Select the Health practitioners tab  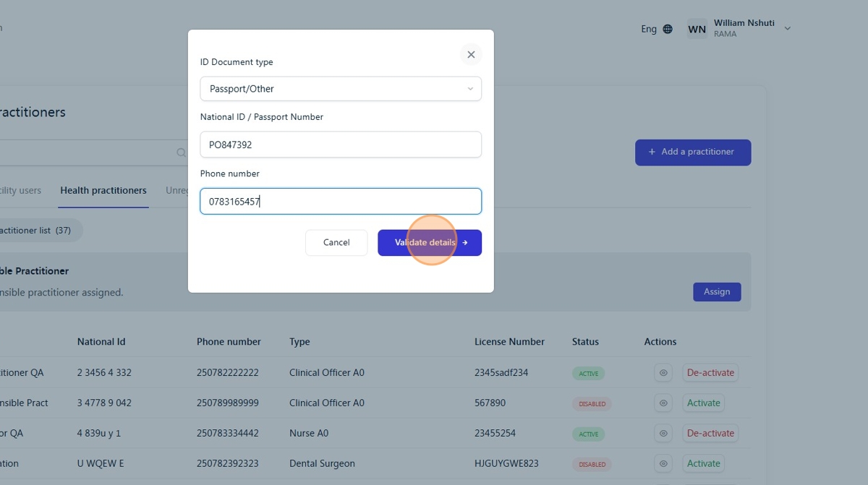(x=103, y=191)
